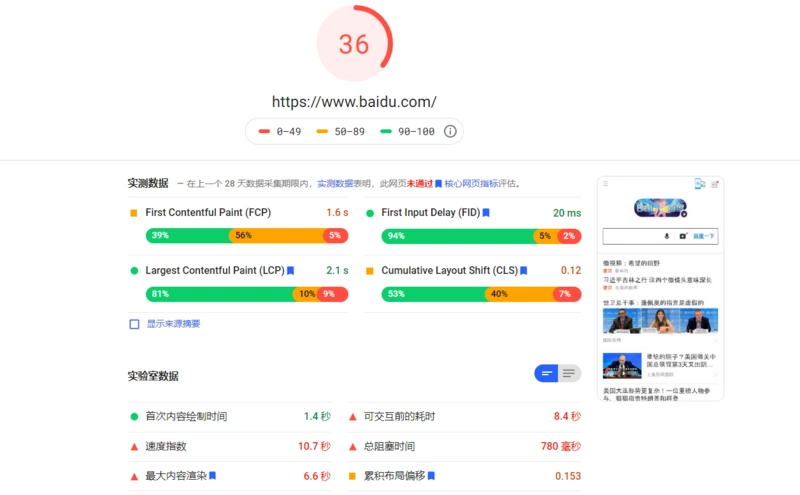Screen dimensions: 800x495
Task: Click the 90–100 green legend entry
Action: point(407,132)
